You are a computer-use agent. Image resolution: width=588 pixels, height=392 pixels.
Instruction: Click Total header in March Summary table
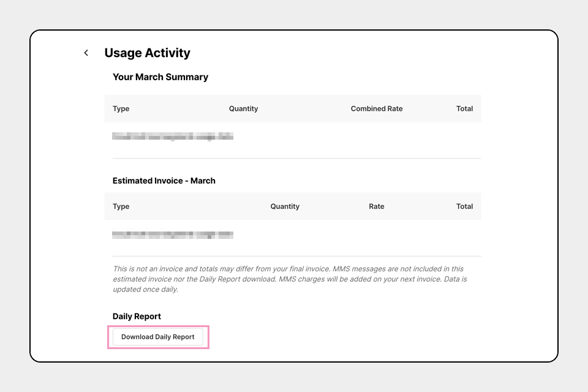(x=464, y=108)
